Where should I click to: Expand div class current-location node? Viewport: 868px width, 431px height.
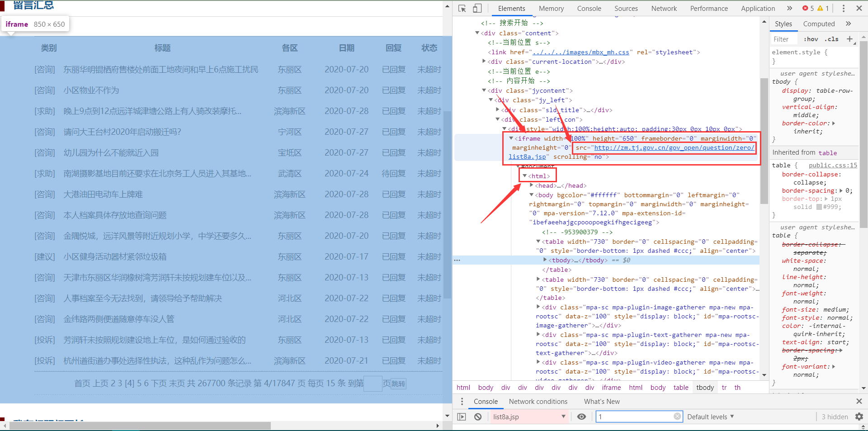pyautogui.click(x=484, y=62)
